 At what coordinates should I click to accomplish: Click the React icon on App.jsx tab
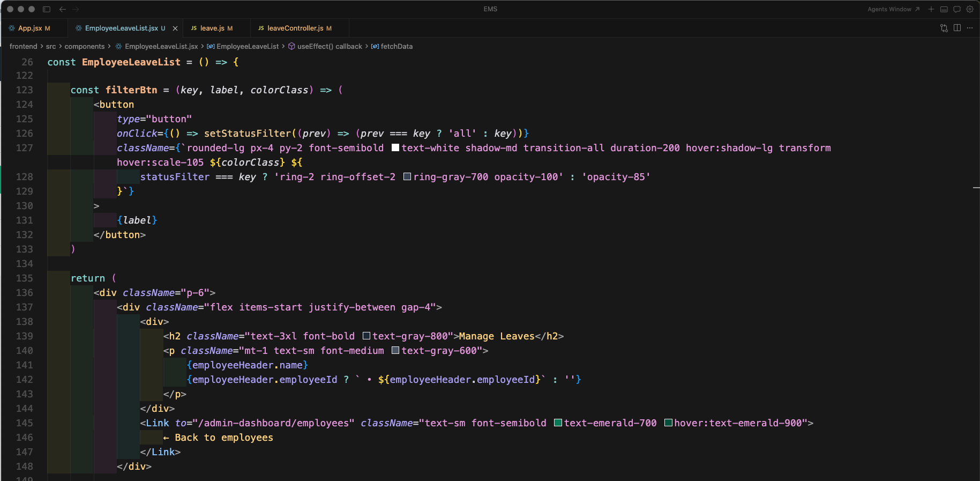[x=12, y=28]
